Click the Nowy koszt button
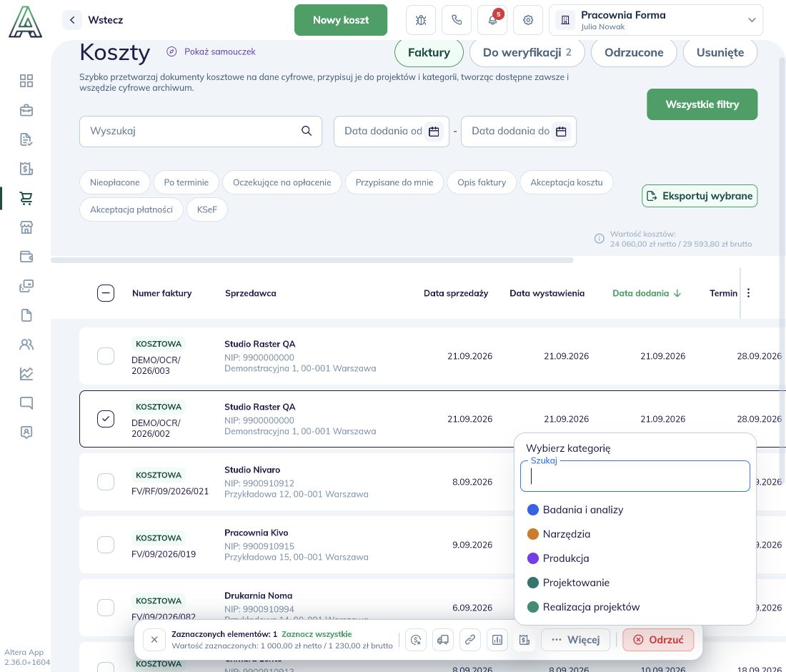This screenshot has width=786, height=672. [x=341, y=20]
